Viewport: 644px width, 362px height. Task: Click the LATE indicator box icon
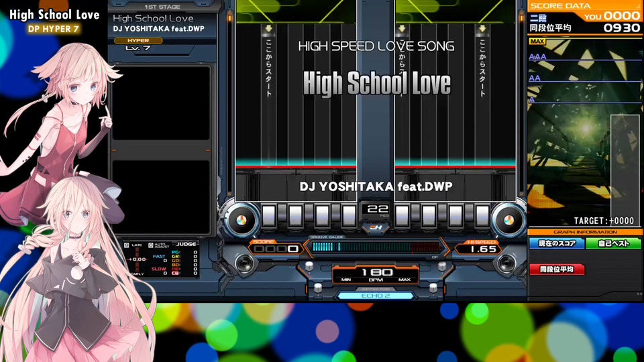pos(127,245)
